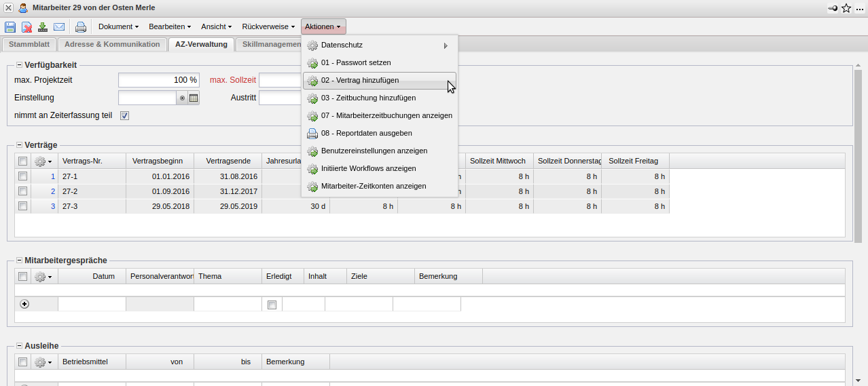The height and width of the screenshot is (386, 868).
Task: Tick the checkbox for contract row 27-2
Action: click(x=23, y=191)
